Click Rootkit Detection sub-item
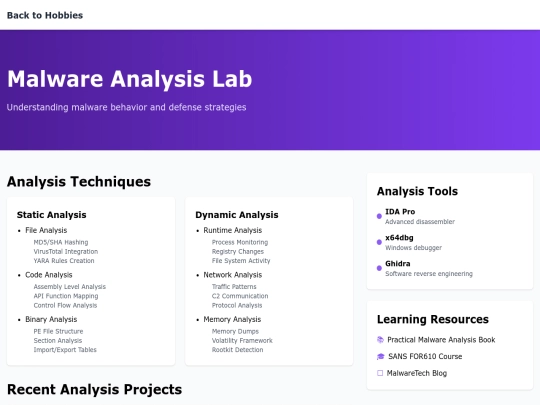Image resolution: width=540 pixels, height=405 pixels. [x=237, y=350]
